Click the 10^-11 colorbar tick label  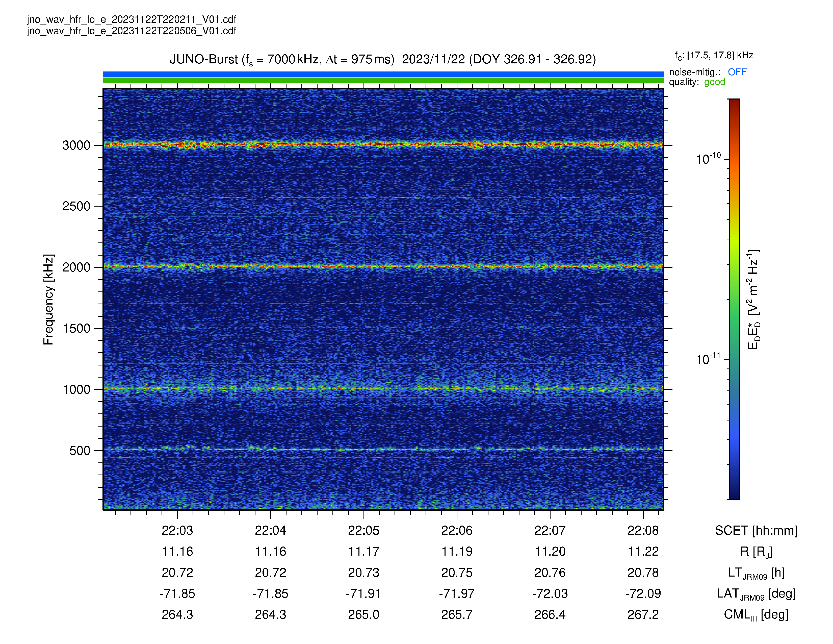708,359
